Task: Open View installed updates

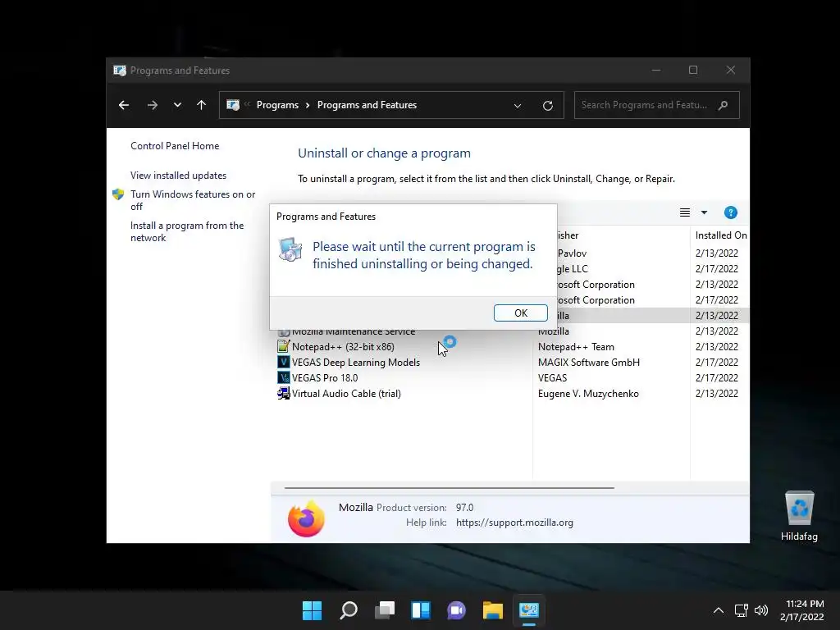Action: click(x=178, y=176)
